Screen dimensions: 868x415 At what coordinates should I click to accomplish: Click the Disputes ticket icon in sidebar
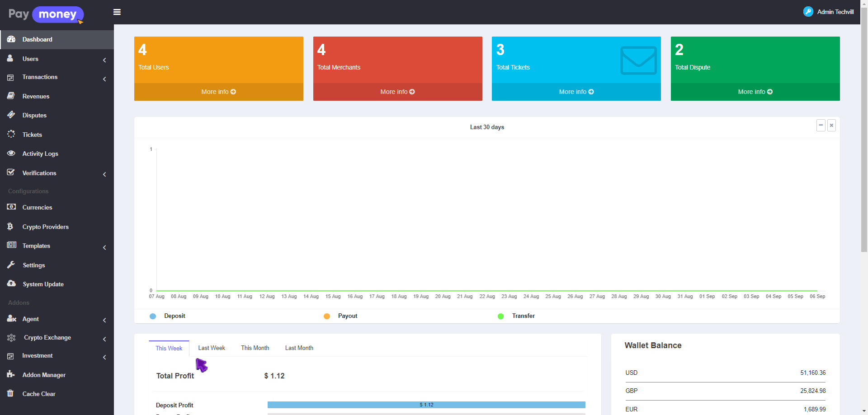(x=11, y=115)
